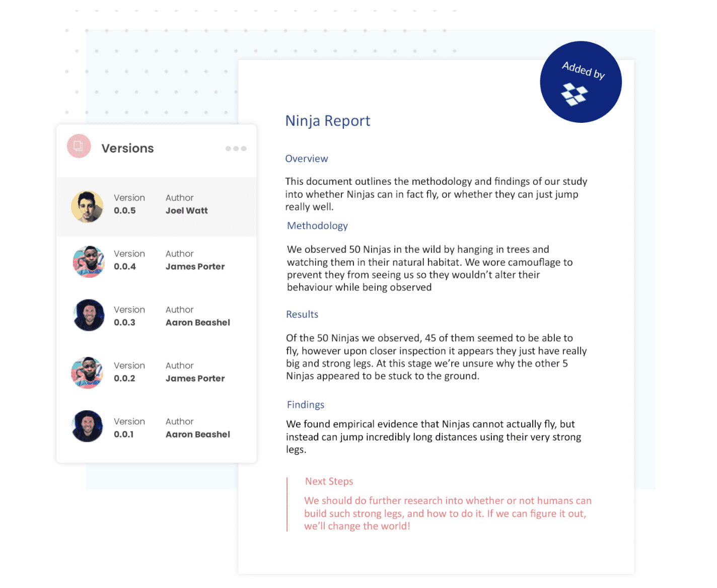Click Aaron Beashel's avatar for version 0.0.1

pyautogui.click(x=87, y=426)
